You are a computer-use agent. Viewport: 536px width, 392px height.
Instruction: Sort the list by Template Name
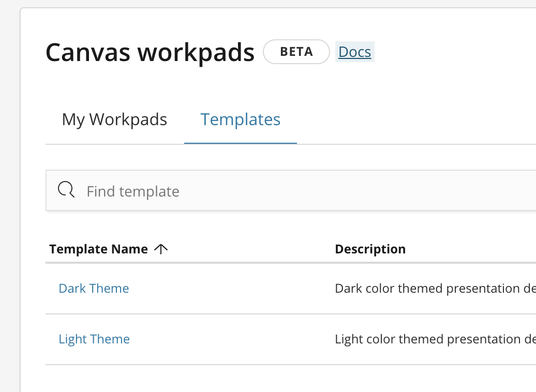tap(99, 249)
